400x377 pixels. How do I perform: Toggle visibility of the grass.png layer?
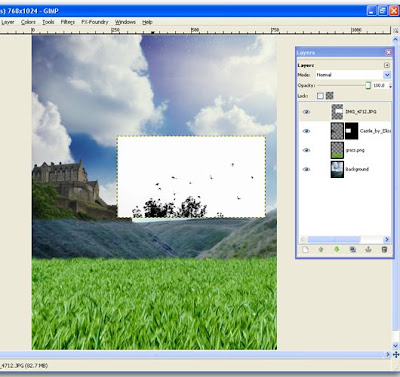point(306,150)
